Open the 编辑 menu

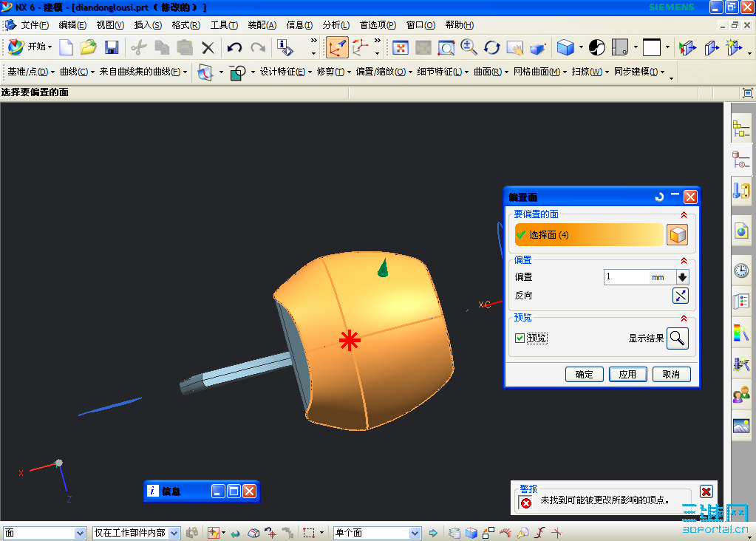coord(72,25)
